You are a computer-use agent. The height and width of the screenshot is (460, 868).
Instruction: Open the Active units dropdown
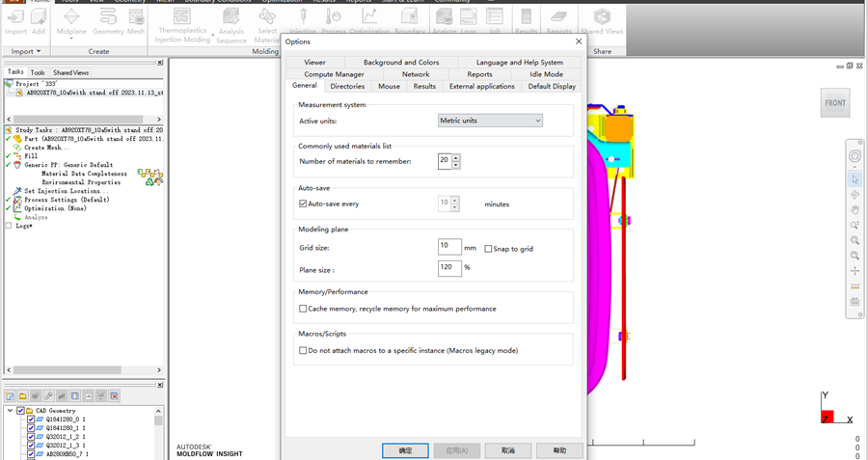pyautogui.click(x=490, y=121)
